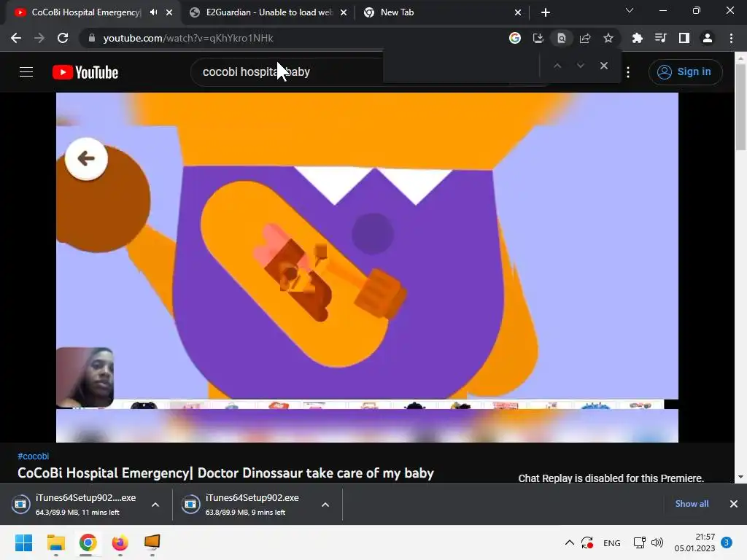Open the orange monitor app in the taskbar
This screenshot has width=747, height=560.
tap(152, 542)
